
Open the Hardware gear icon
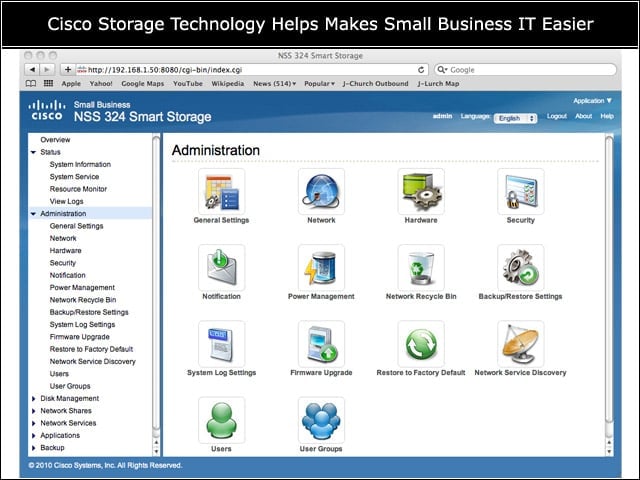pos(421,191)
